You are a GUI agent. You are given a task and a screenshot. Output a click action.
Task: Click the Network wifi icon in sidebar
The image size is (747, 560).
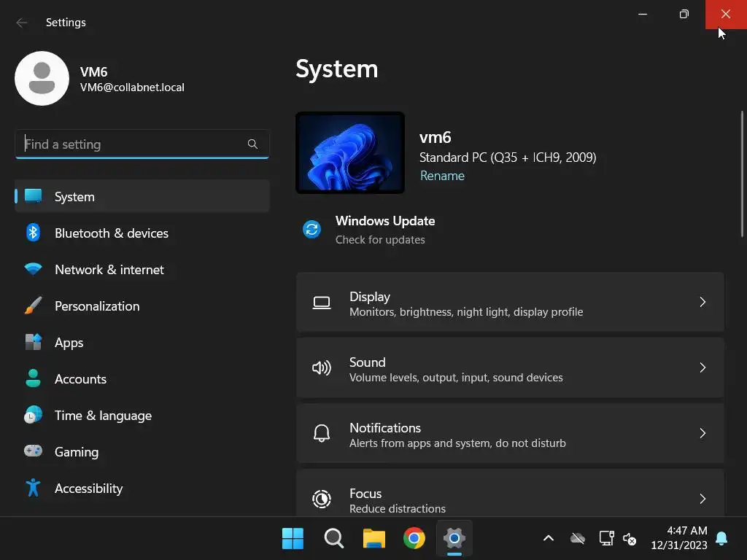(x=33, y=269)
